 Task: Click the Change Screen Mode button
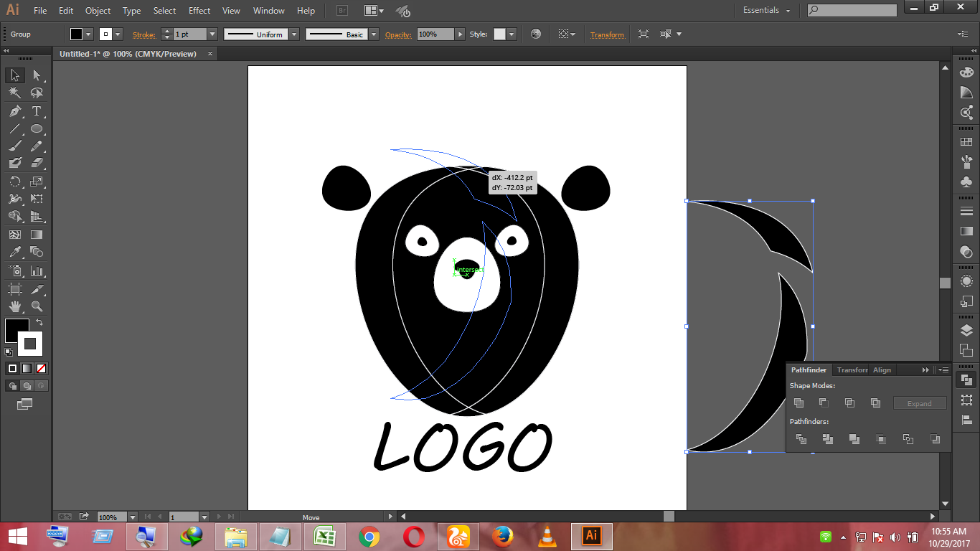tap(25, 404)
